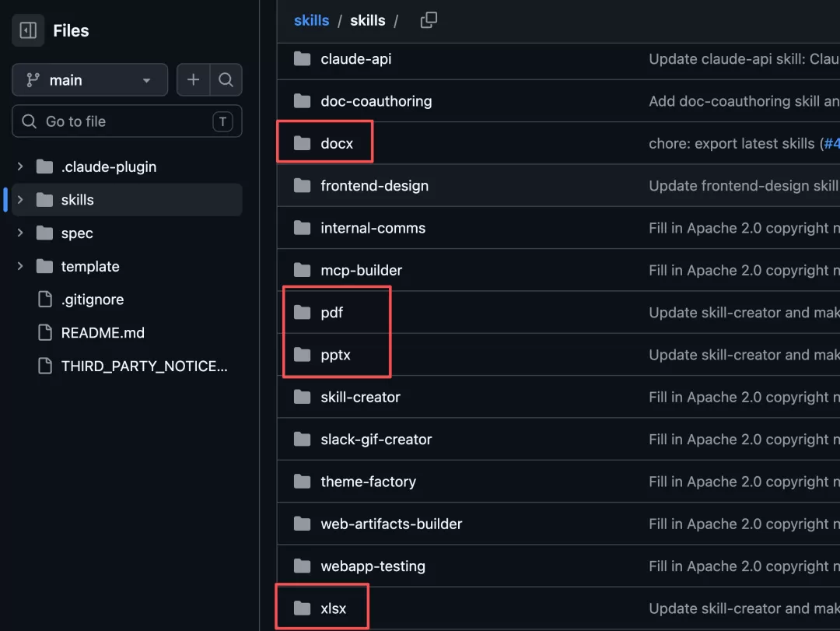The width and height of the screenshot is (840, 631).
Task: Open the main branch dropdown
Action: (89, 80)
